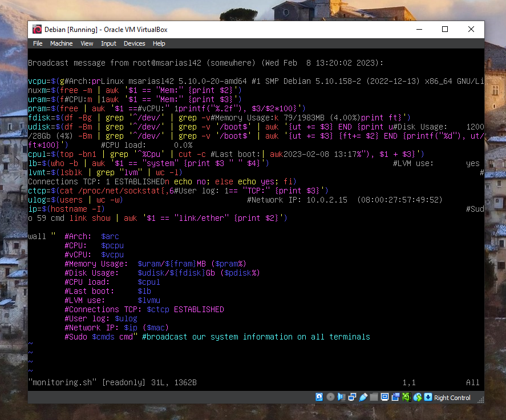This screenshot has height=420, width=506.
Task: Minimize the VirtualBox window
Action: point(419,29)
